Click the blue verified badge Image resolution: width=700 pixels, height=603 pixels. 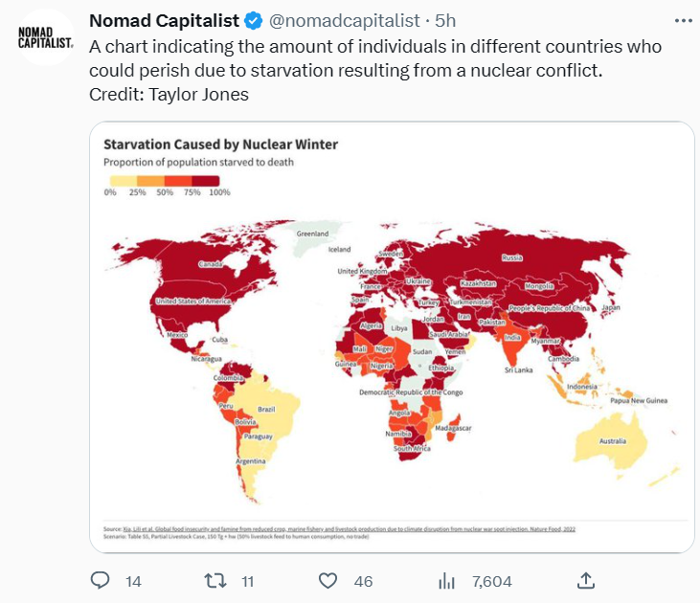[254, 21]
